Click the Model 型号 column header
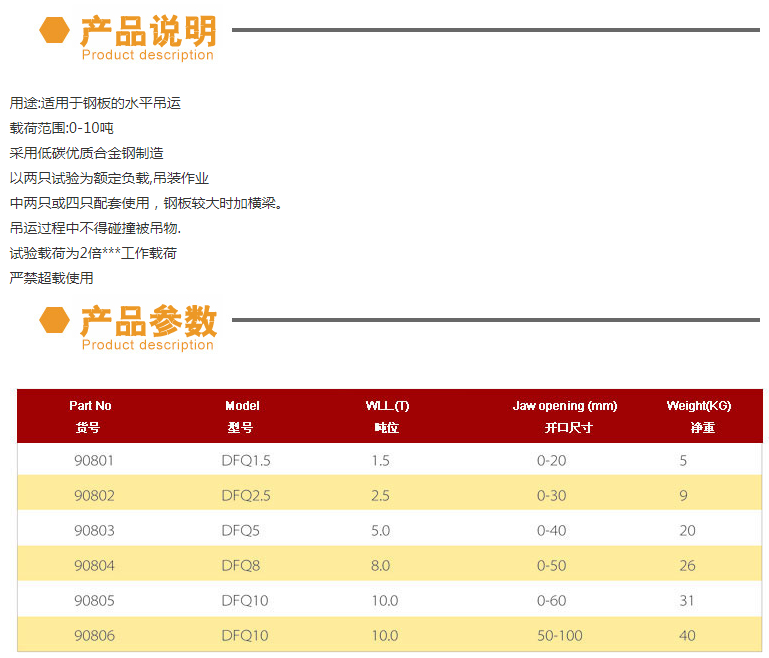769x658 pixels. pyautogui.click(x=242, y=416)
